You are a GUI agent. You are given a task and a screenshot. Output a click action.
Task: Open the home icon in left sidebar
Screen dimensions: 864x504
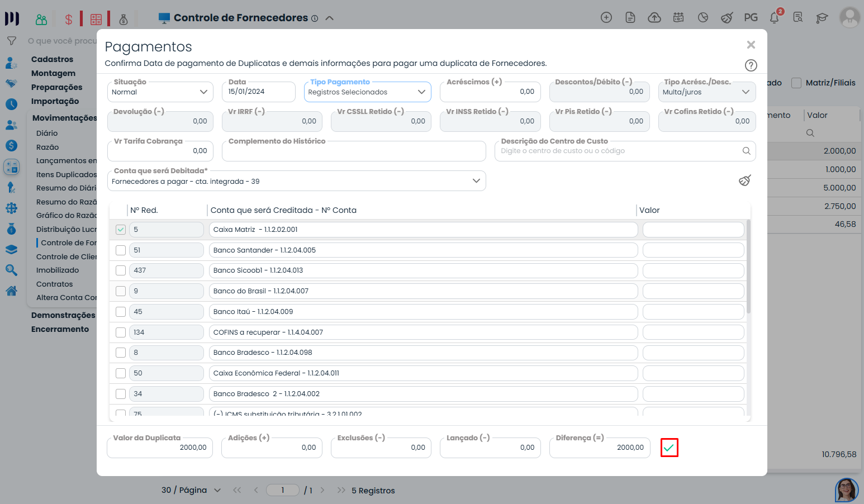coord(11,291)
